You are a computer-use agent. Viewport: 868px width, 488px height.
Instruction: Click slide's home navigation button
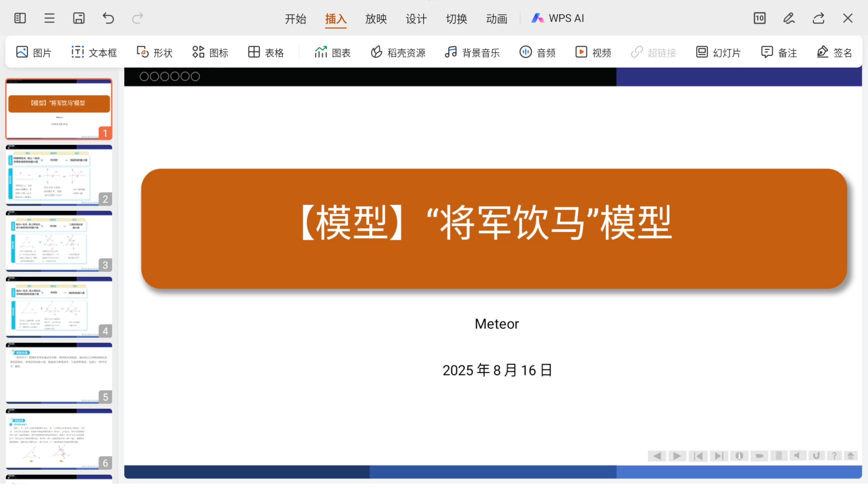(851, 456)
